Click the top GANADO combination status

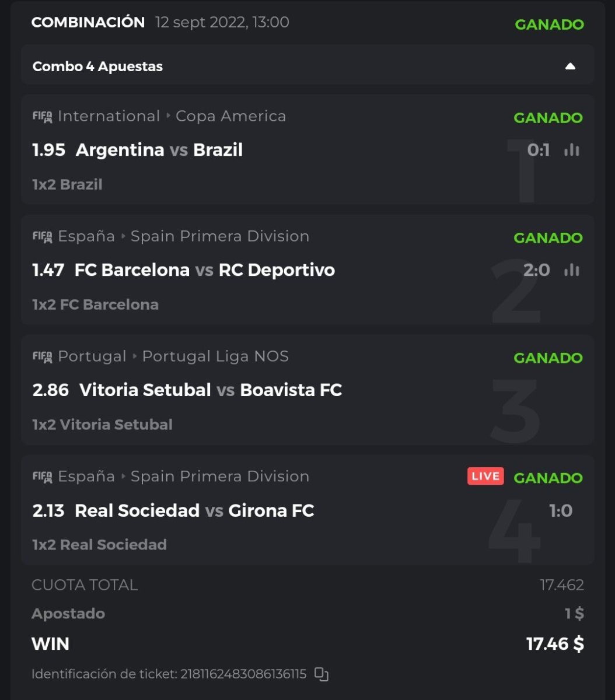549,24
